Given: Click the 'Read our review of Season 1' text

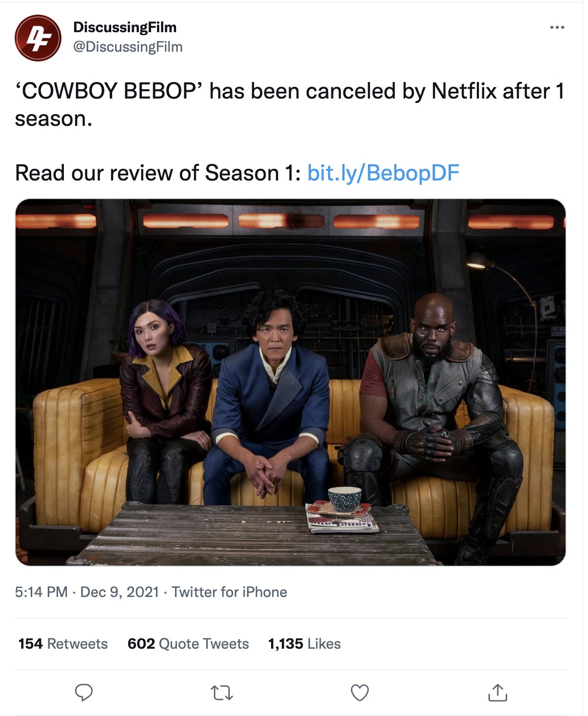Looking at the screenshot, I should [x=158, y=173].
